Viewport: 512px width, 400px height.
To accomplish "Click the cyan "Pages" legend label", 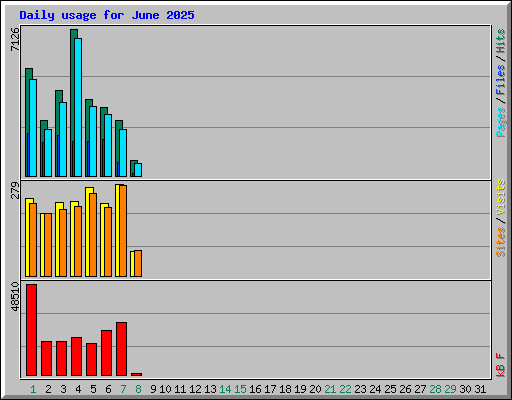I will [x=500, y=122].
